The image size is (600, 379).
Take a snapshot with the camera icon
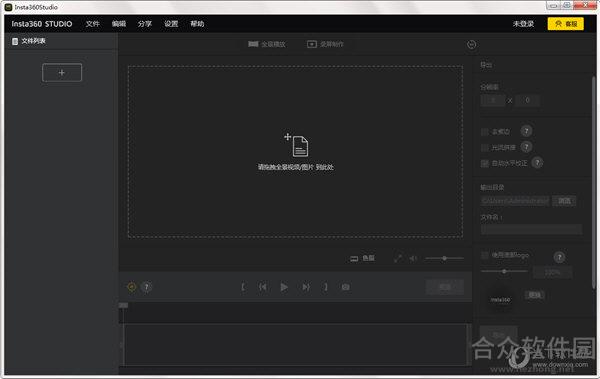click(x=346, y=287)
